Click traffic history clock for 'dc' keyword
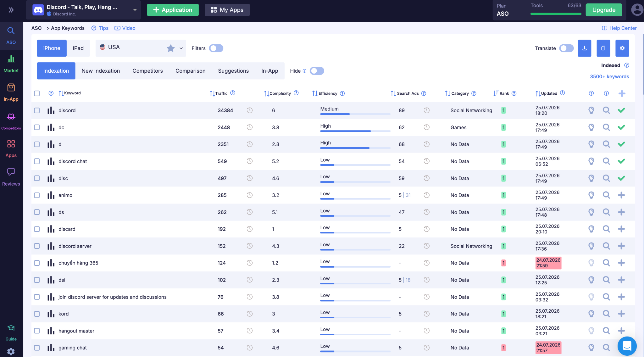Viewport: 644px width, 357px height. 250,127
